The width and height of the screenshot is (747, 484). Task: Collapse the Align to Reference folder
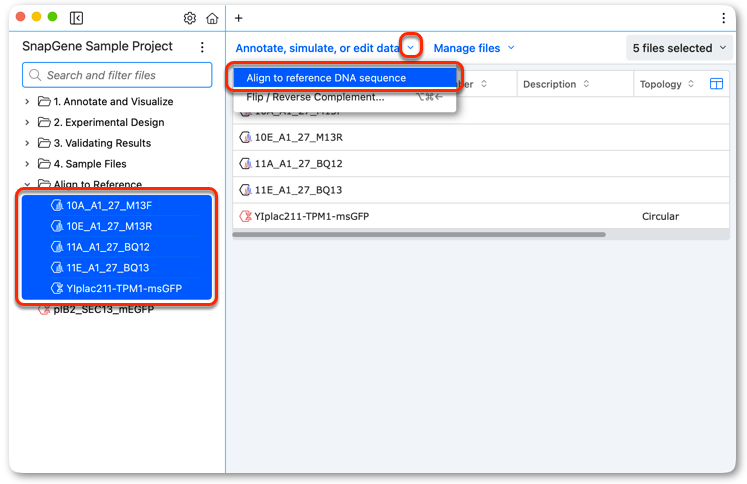(x=27, y=184)
